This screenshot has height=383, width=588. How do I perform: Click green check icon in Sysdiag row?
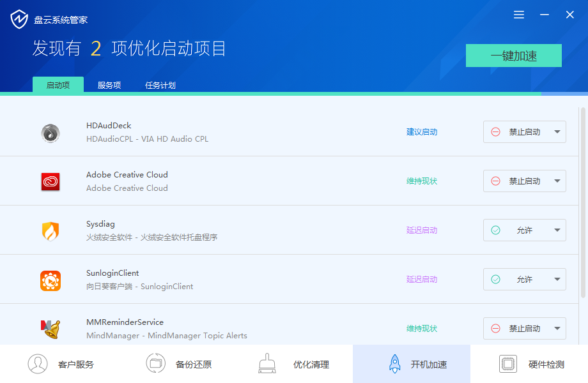coord(495,230)
